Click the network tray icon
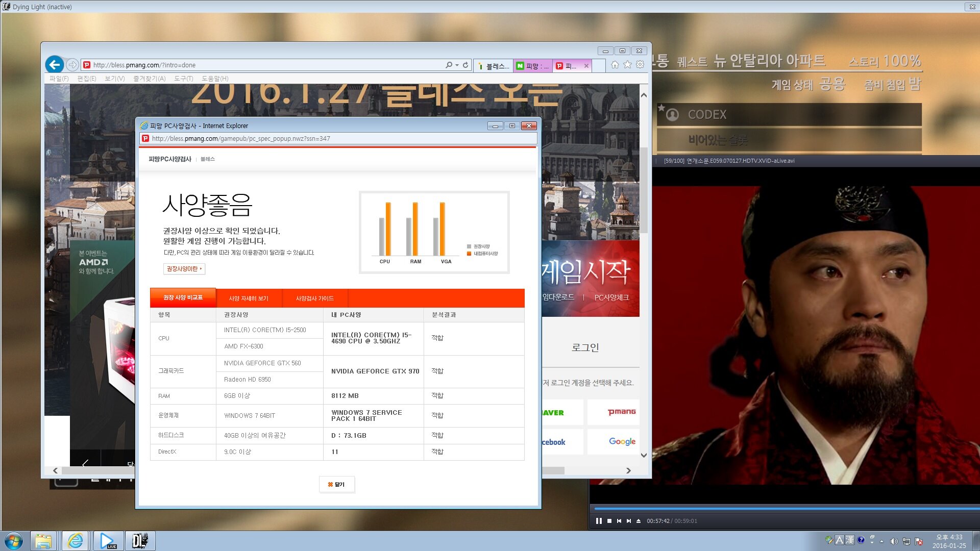 coord(906,541)
